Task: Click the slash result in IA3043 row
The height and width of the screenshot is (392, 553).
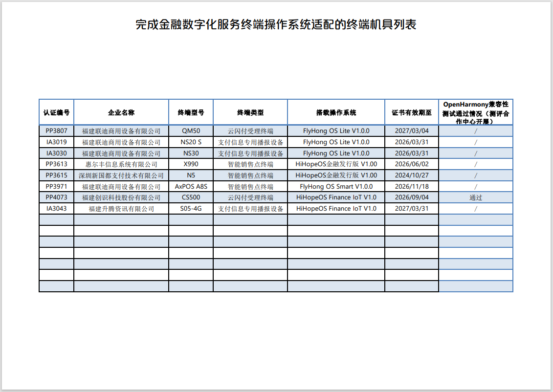Action: (476, 209)
